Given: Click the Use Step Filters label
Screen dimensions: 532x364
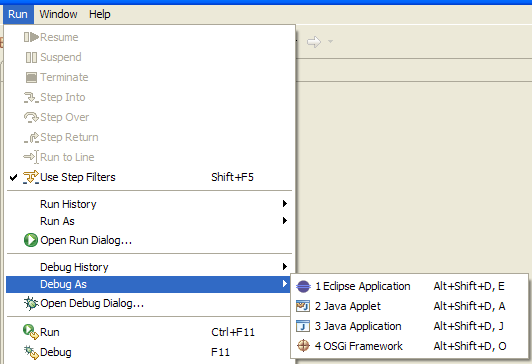Looking at the screenshot, I should tap(78, 177).
